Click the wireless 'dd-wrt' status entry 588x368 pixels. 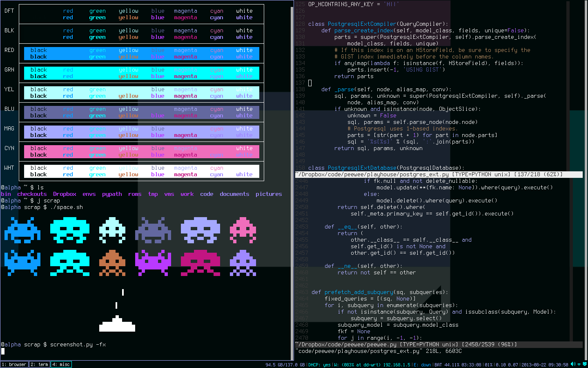click(372, 365)
